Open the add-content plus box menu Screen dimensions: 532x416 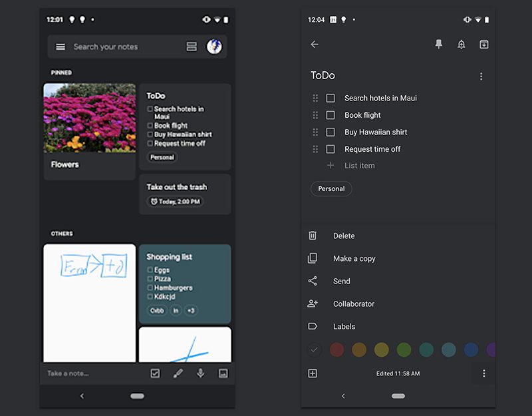(313, 373)
